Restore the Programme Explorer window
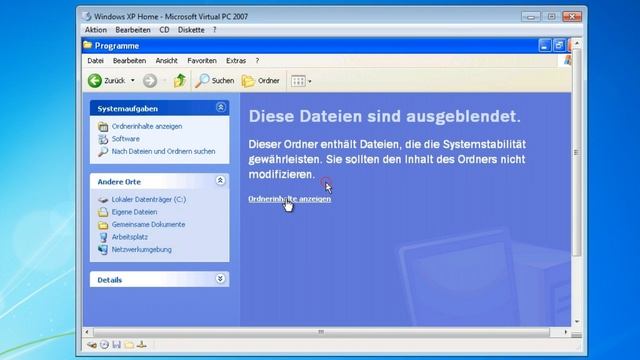The image size is (640, 360). pyautogui.click(x=559, y=45)
